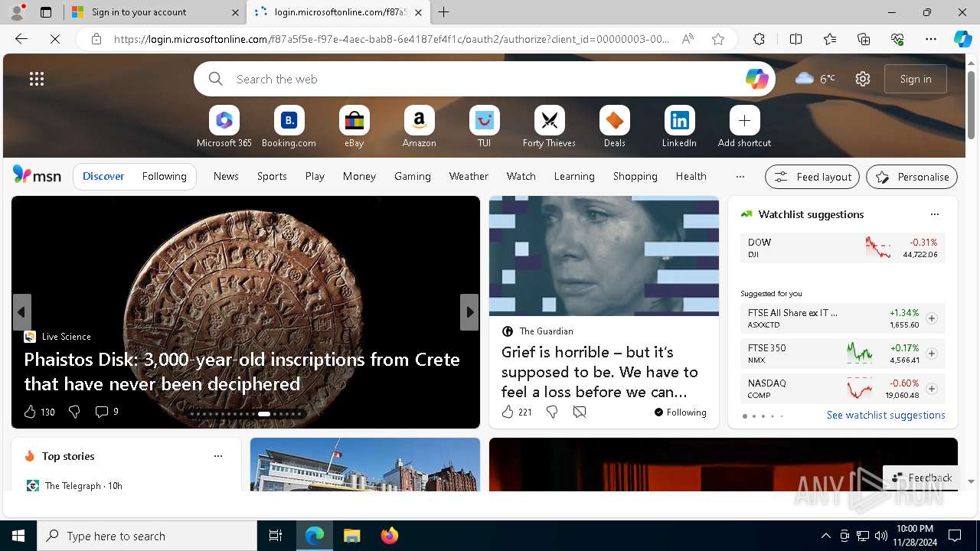Click the Windows taskbar search box
The height and width of the screenshot is (551, 980).
click(147, 536)
